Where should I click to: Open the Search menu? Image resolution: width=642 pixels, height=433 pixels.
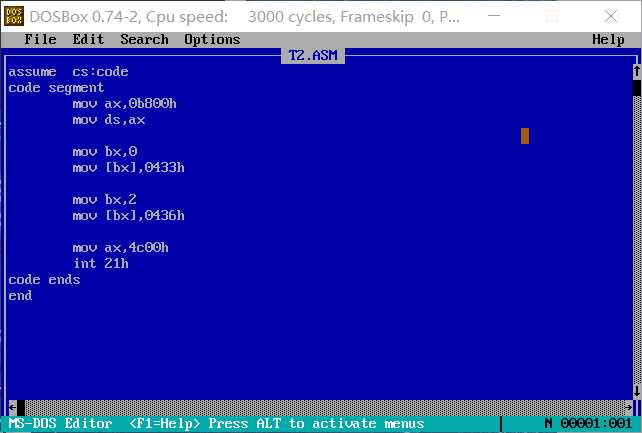tap(144, 40)
